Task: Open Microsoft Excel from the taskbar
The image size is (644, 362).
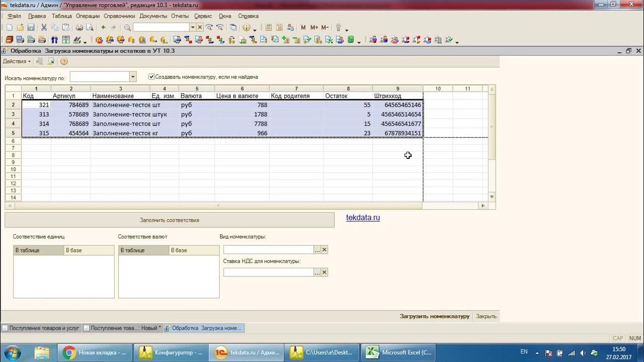Action: coord(399,352)
